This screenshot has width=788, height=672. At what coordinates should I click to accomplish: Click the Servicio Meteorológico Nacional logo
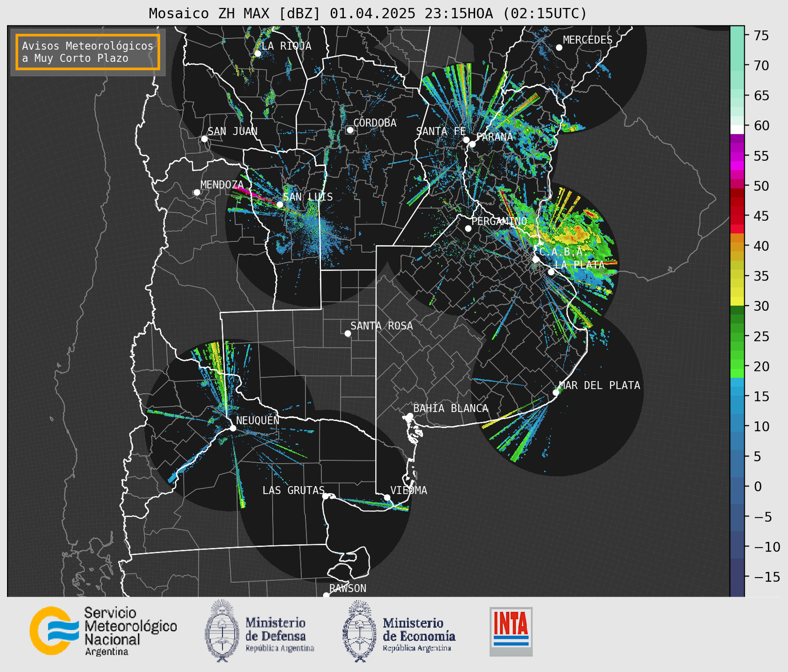[x=103, y=631]
